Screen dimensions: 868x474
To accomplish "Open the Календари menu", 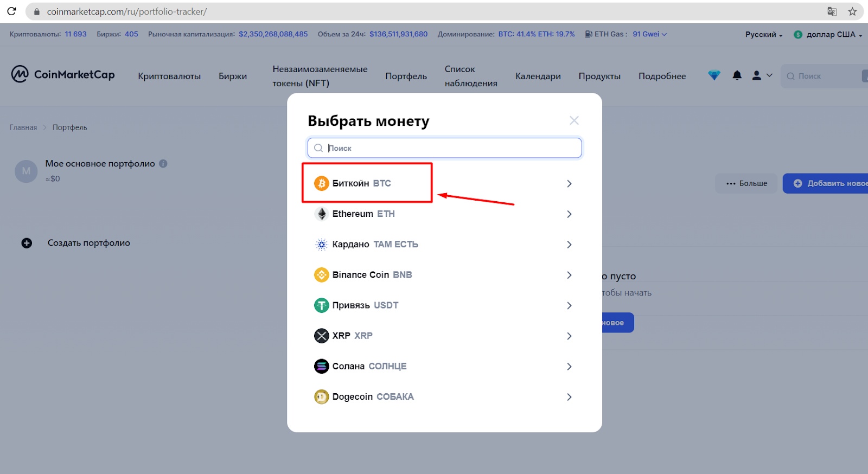I will point(538,76).
